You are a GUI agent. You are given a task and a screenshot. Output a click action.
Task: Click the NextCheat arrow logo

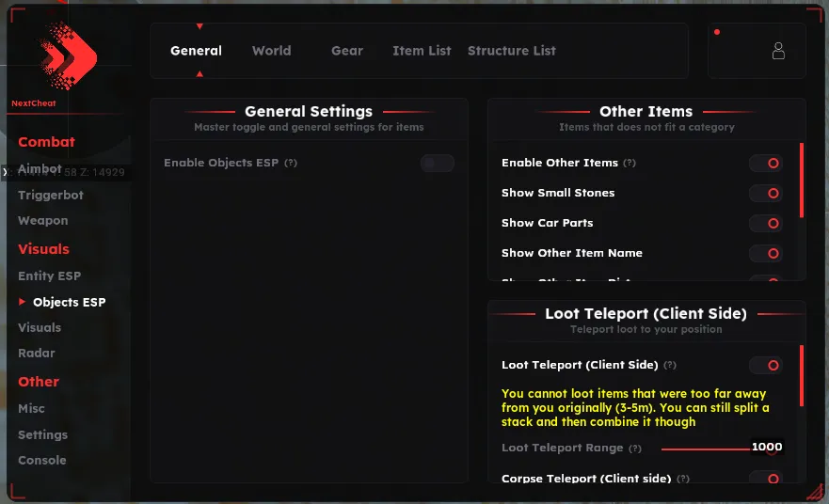[x=68, y=56]
